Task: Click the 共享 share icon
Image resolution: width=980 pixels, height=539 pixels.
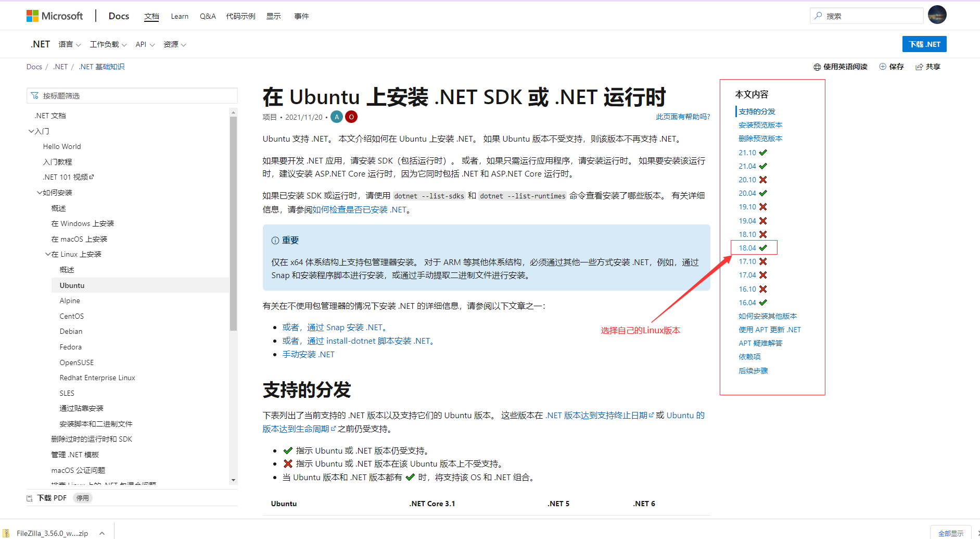Action: [920, 67]
